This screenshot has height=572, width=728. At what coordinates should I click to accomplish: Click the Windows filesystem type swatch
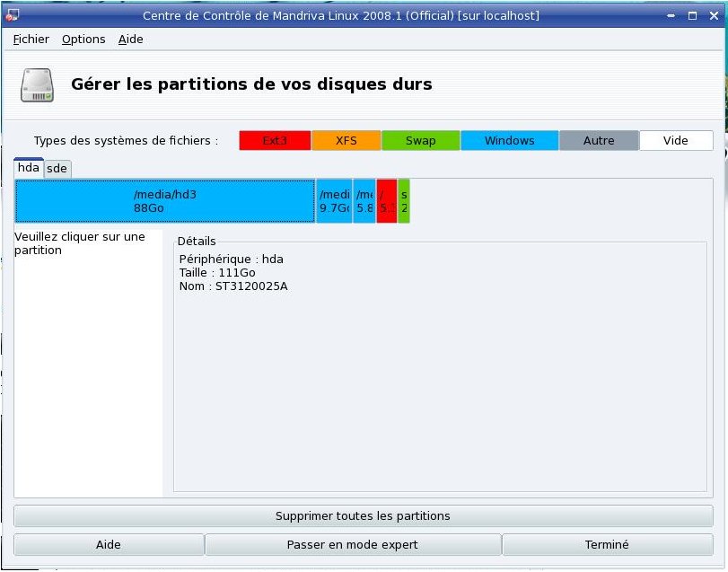510,141
